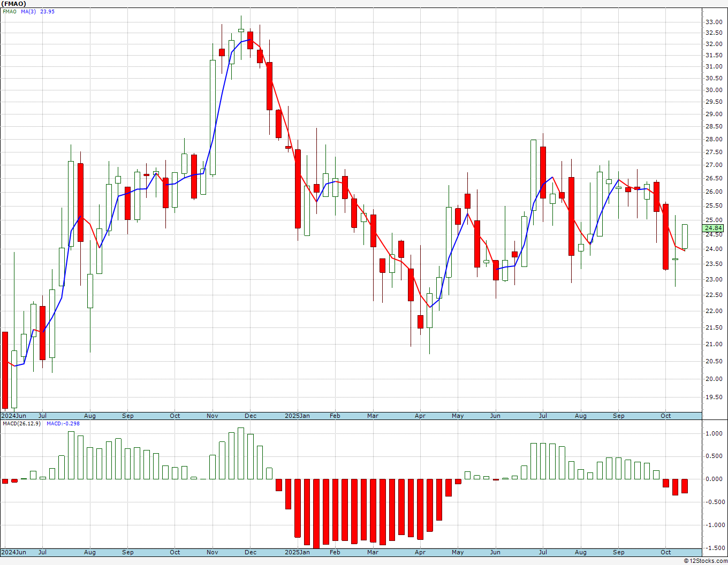Select the "28.50" price axis label

tap(714, 126)
